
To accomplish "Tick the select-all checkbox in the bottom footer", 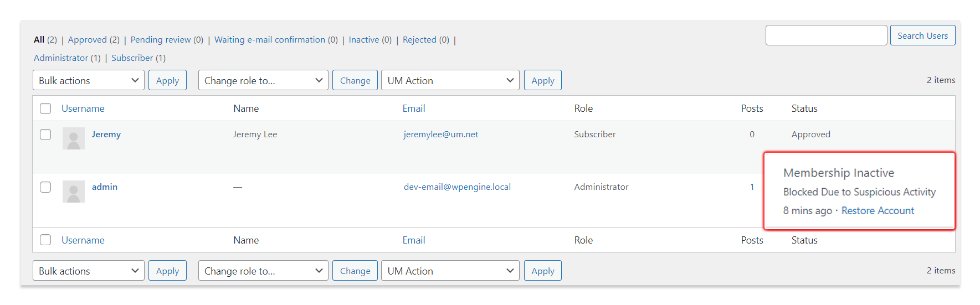I will coord(45,240).
